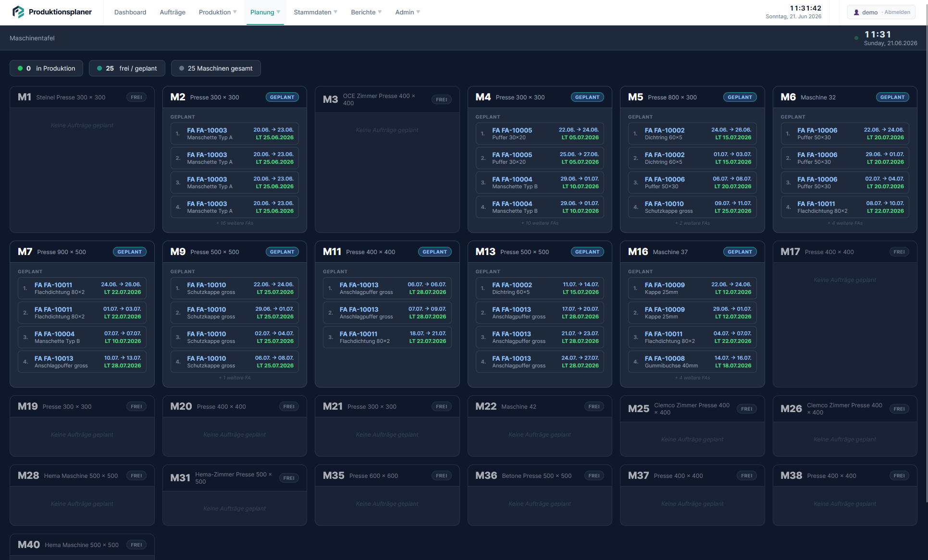This screenshot has width=928, height=560.
Task: Click 'Keine Aufträge geplant' on machine M19
Action: pos(82,435)
